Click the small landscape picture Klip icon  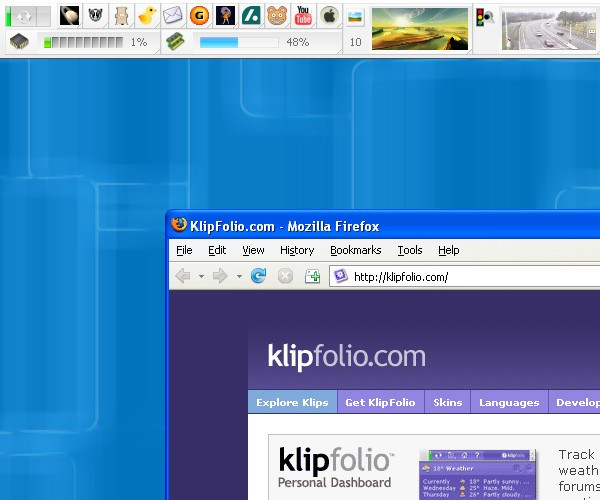click(355, 17)
